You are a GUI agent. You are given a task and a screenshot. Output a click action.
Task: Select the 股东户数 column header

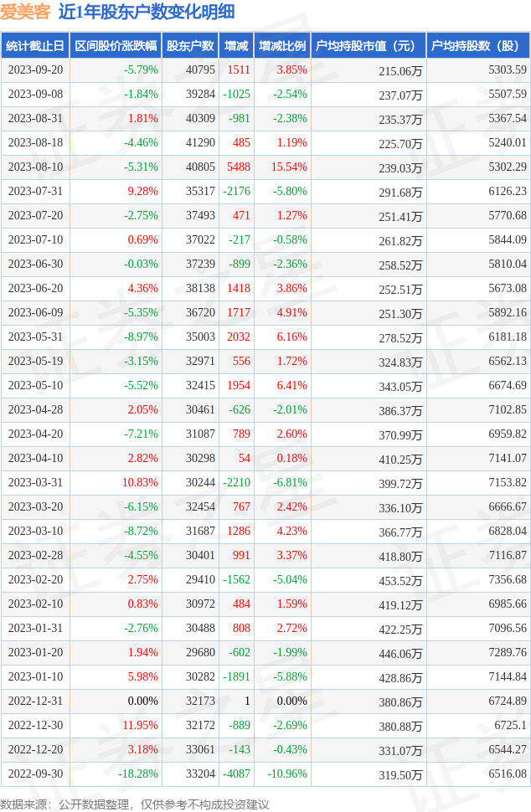pyautogui.click(x=190, y=45)
